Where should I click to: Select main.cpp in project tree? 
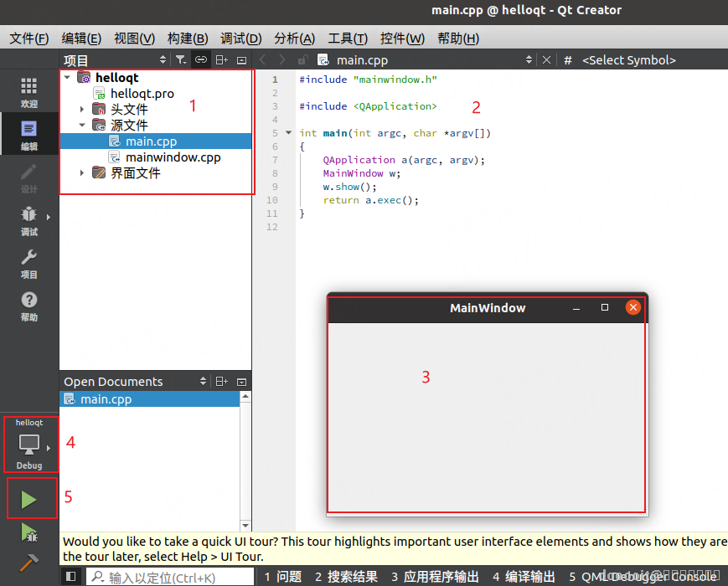click(156, 141)
